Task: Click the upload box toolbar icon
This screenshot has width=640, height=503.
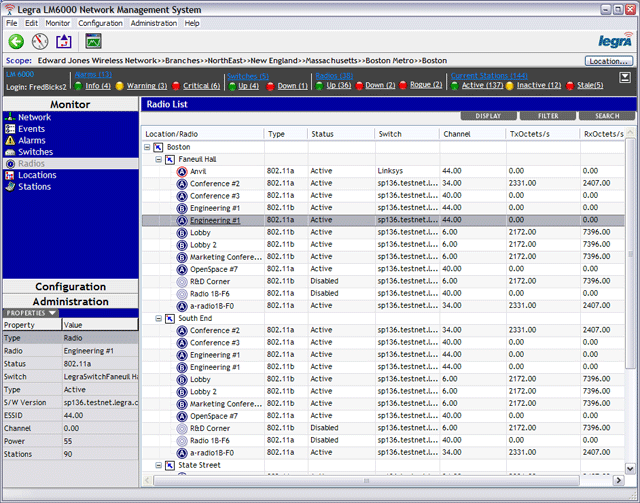Action: (x=64, y=41)
